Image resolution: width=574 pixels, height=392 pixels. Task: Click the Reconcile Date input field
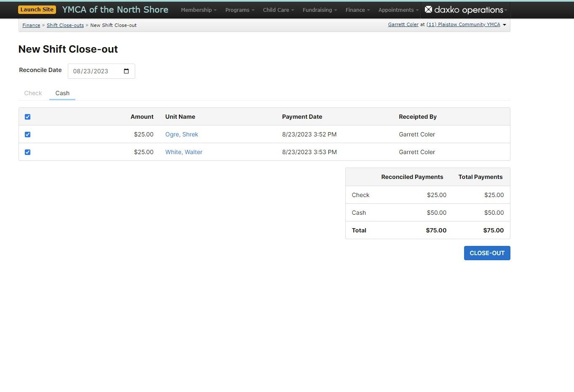pyautogui.click(x=101, y=71)
